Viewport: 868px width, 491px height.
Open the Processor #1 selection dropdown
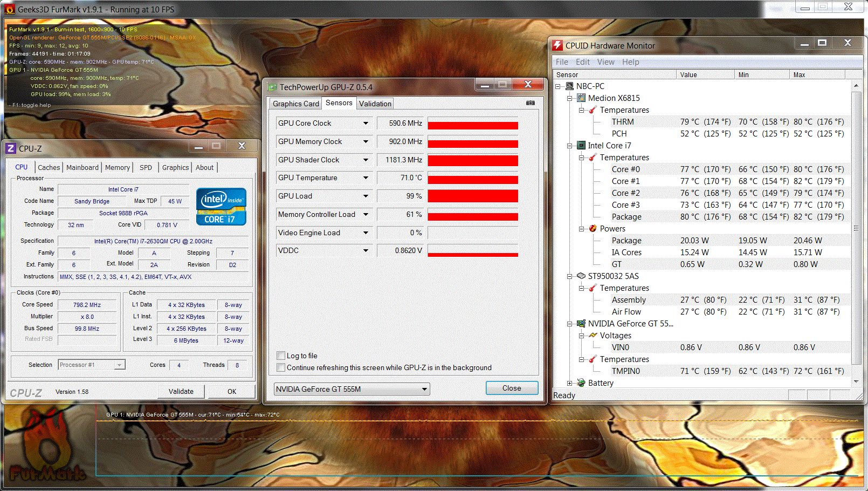coord(119,365)
